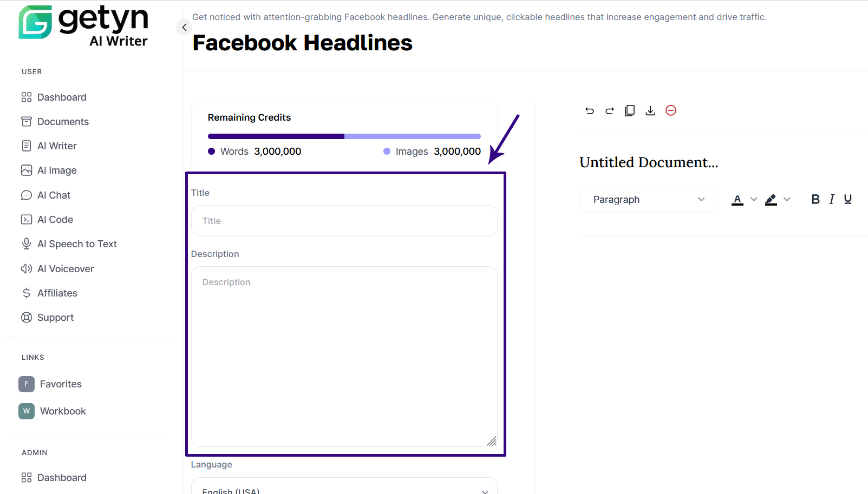Image resolution: width=868 pixels, height=494 pixels.
Task: Open Dashboard under USER section
Action: click(x=62, y=97)
